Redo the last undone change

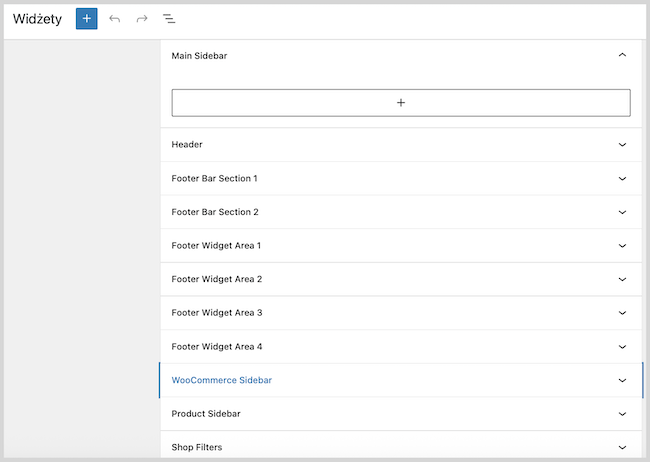pos(142,19)
